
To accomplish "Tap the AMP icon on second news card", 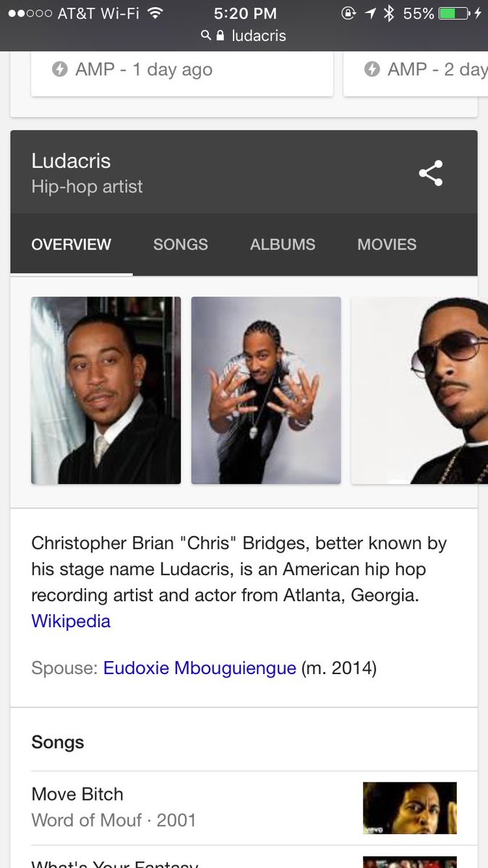I will point(372,69).
